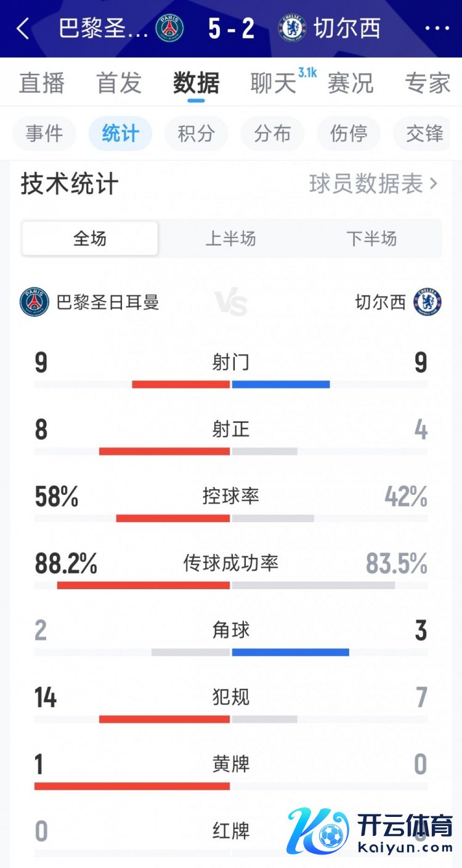The image size is (462, 868).
Task: Tap the Chelsea logo beside 切尔西
Action: (428, 302)
